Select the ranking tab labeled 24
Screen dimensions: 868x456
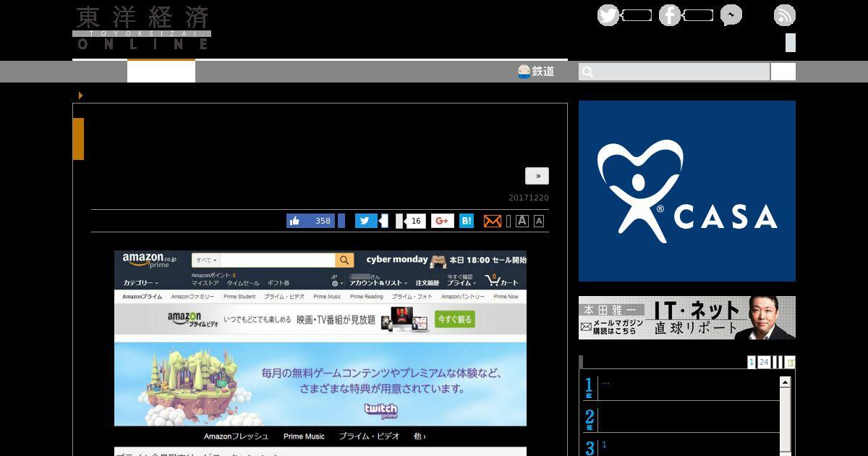coord(764,362)
